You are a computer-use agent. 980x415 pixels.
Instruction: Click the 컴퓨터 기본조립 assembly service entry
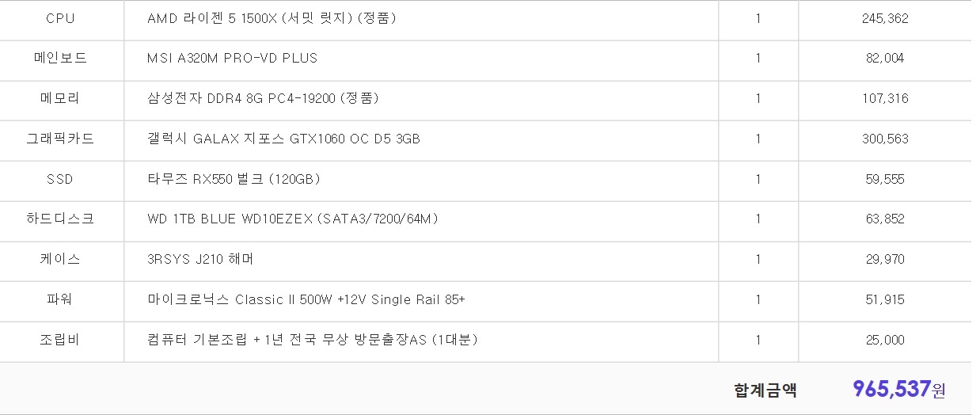tap(312, 340)
